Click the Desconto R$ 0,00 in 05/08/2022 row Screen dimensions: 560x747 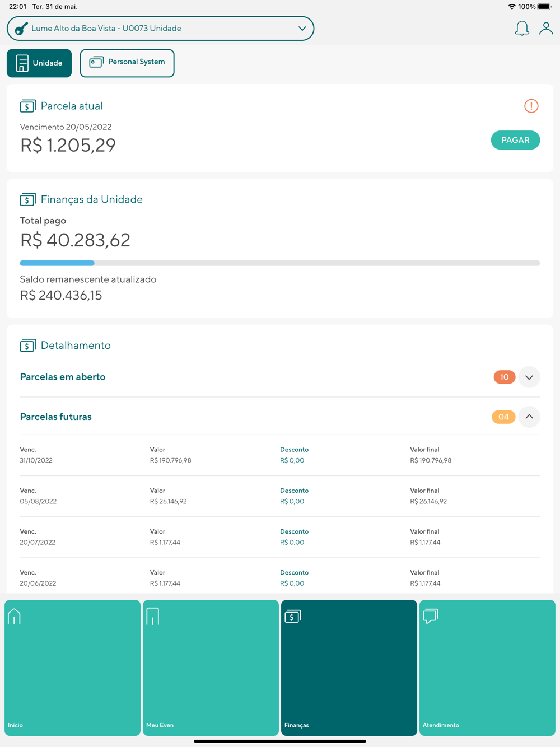[292, 501]
